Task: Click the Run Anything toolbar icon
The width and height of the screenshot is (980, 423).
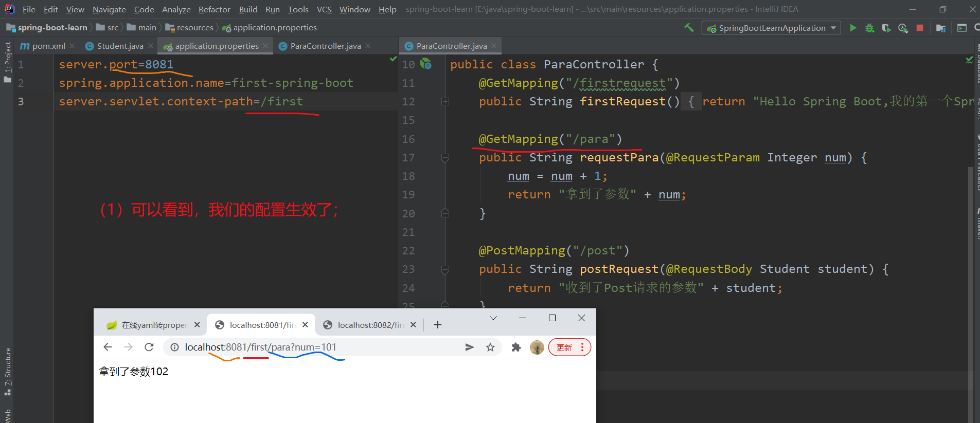Action: 961,28
